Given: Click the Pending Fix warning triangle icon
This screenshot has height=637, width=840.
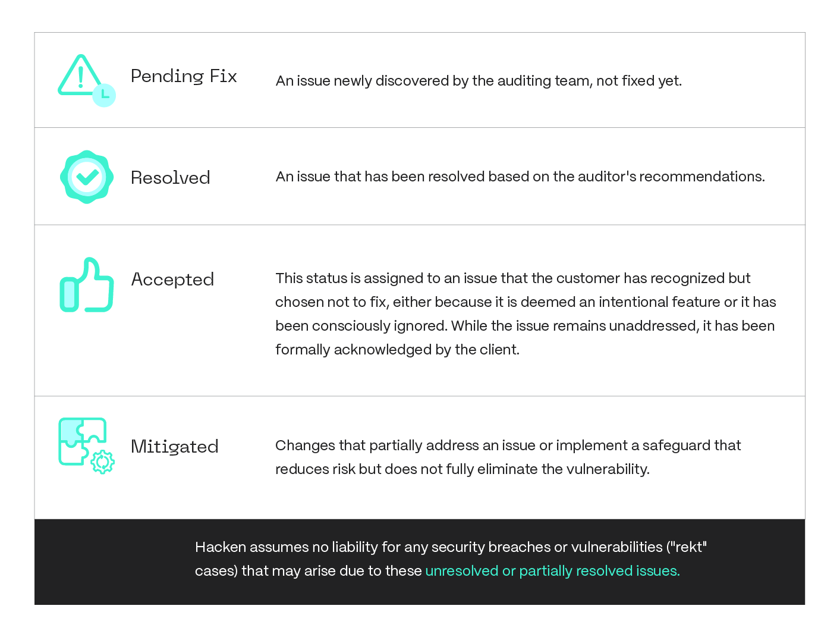Looking at the screenshot, I should coord(80,76).
